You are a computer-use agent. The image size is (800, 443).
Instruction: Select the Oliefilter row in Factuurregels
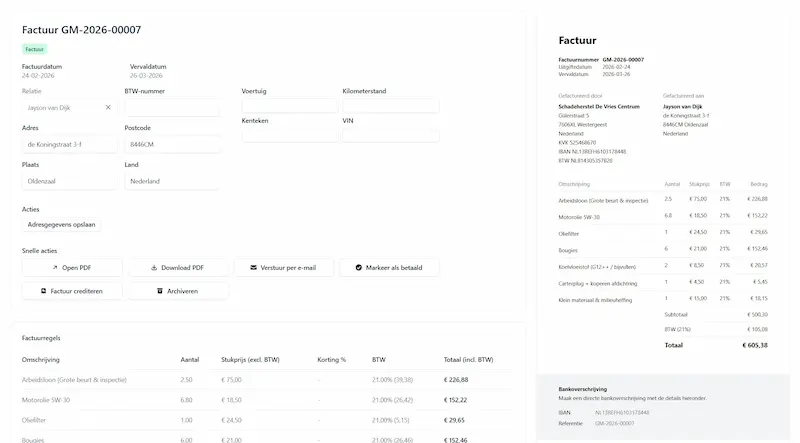pos(267,421)
